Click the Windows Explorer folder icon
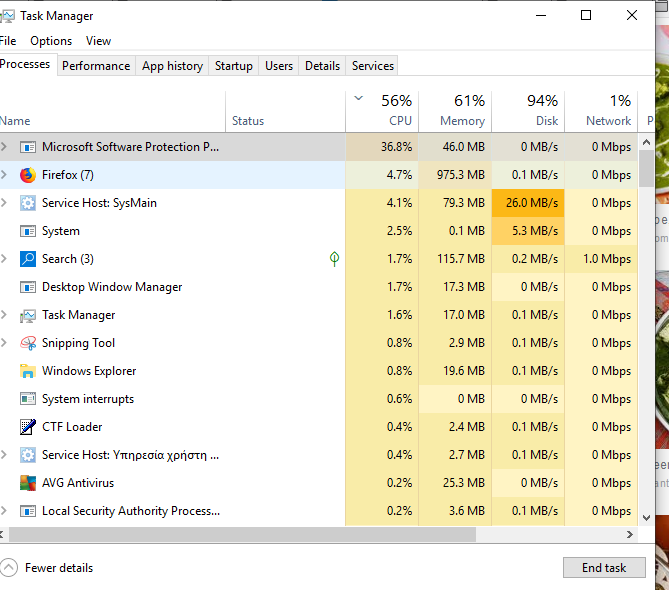The height and width of the screenshot is (590, 669). click(28, 371)
